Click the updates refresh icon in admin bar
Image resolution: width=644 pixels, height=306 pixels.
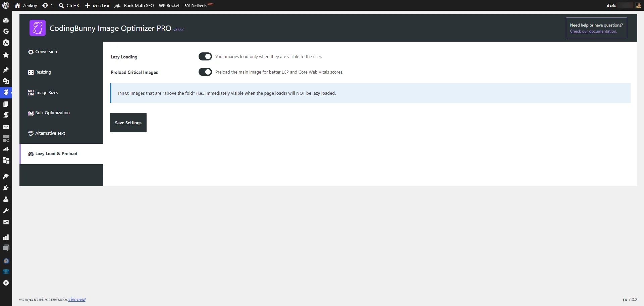48,5
